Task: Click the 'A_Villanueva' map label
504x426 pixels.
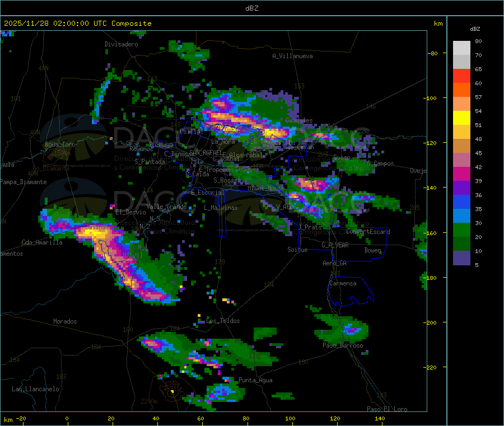Action: click(292, 56)
